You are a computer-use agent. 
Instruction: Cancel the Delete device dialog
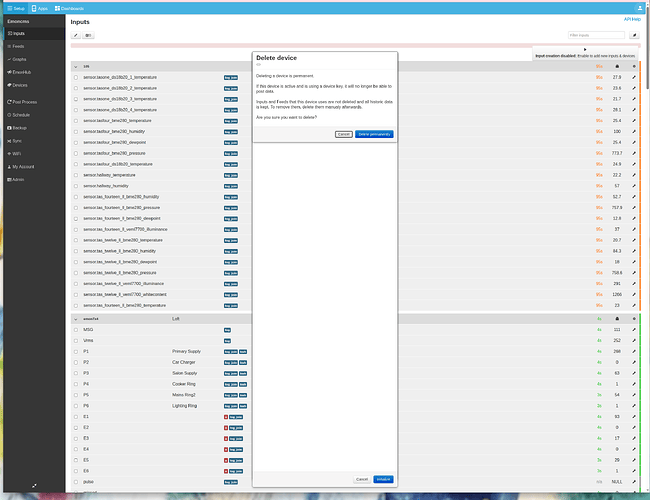click(344, 134)
